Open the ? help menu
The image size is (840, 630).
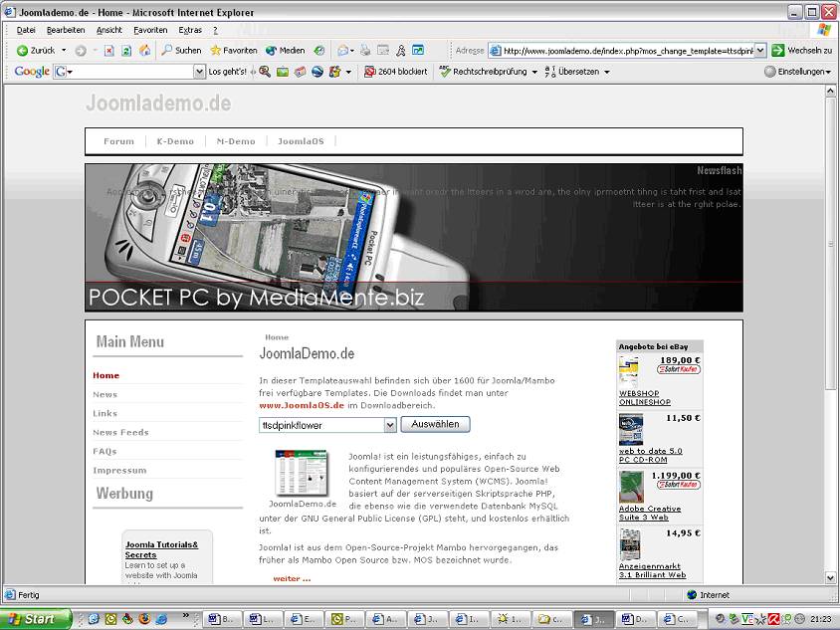215,30
